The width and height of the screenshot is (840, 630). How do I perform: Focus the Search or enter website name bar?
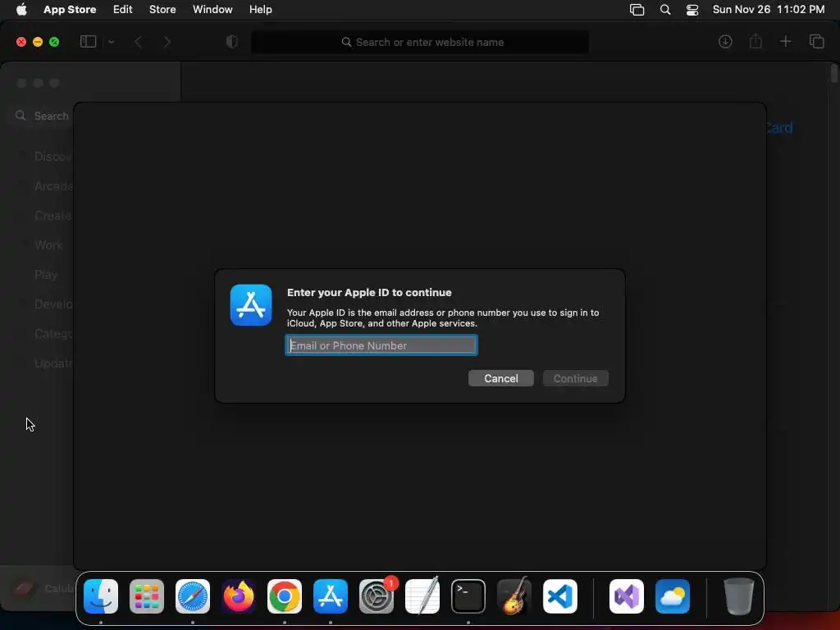pos(420,42)
